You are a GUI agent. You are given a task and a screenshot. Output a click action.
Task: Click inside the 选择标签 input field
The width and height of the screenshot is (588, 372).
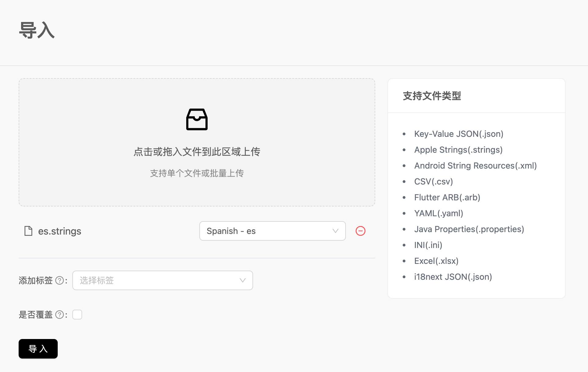(137, 280)
